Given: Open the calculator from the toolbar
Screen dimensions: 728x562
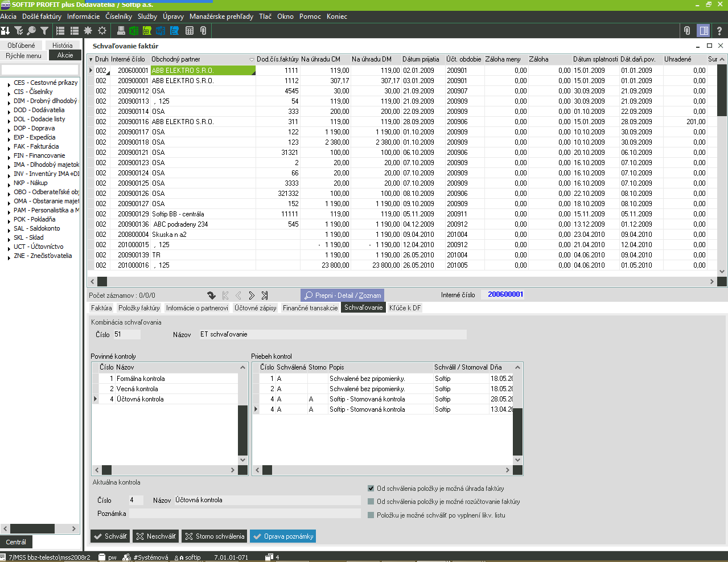Looking at the screenshot, I should pyautogui.click(x=190, y=31).
